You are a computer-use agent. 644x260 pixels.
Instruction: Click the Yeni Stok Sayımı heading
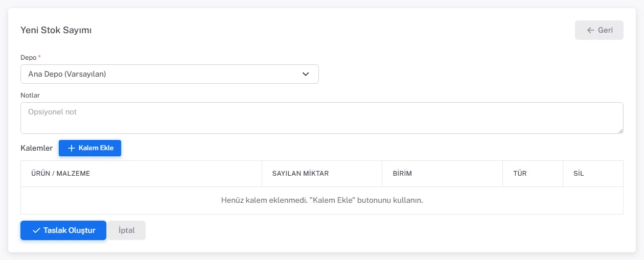[x=56, y=30]
